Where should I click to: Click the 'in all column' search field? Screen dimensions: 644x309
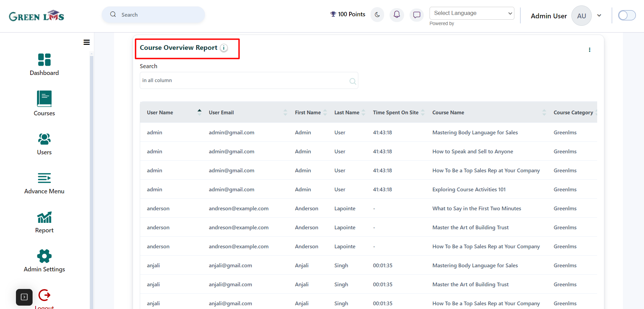pos(249,80)
